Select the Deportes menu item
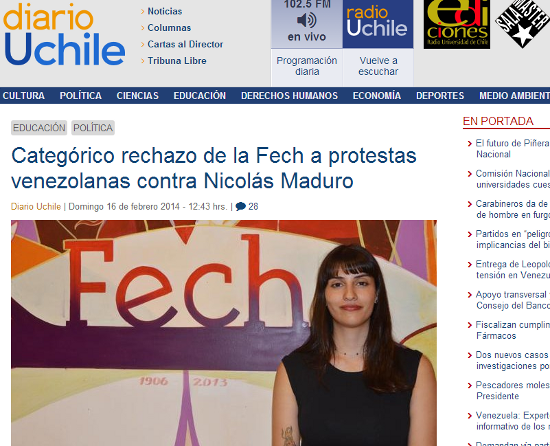The width and height of the screenshot is (550, 446). (440, 96)
